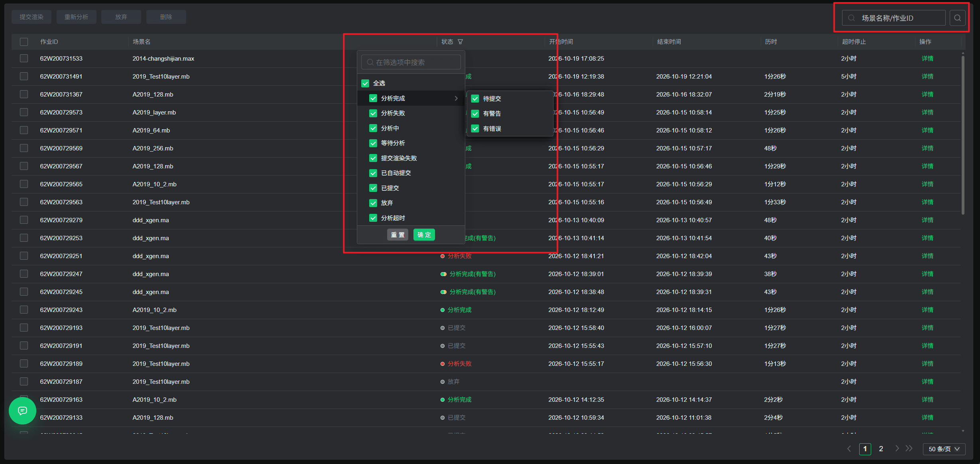Uncheck the 分析超时 filter option
Screen dimensions: 980x464
(x=373, y=218)
